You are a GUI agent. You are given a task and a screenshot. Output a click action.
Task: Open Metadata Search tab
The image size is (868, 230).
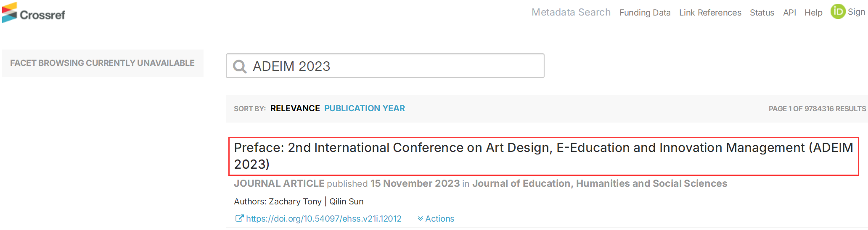click(x=571, y=12)
